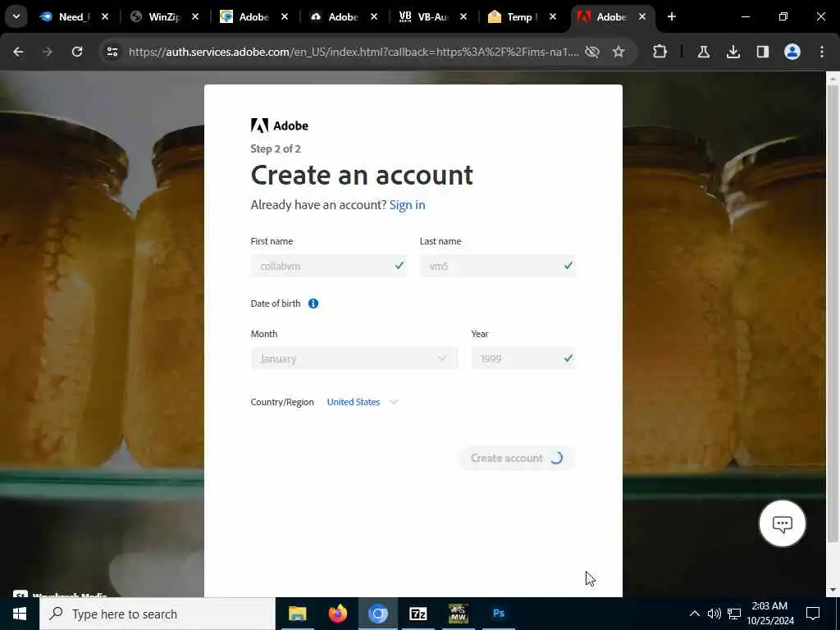Close the WinZip tab
840x630 pixels.
195,16
